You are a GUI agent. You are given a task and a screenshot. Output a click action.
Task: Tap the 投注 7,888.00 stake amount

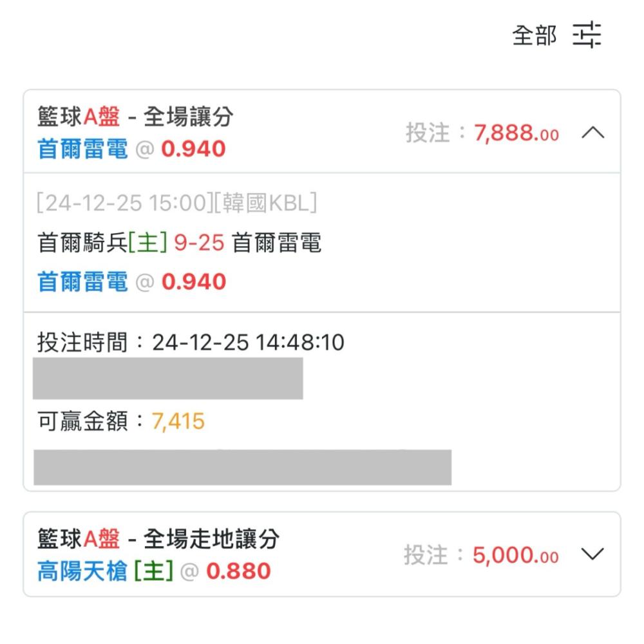482,133
